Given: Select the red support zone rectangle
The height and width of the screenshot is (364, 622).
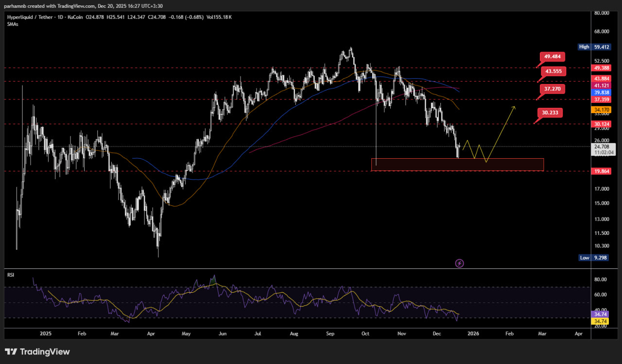Looking at the screenshot, I should coord(457,165).
